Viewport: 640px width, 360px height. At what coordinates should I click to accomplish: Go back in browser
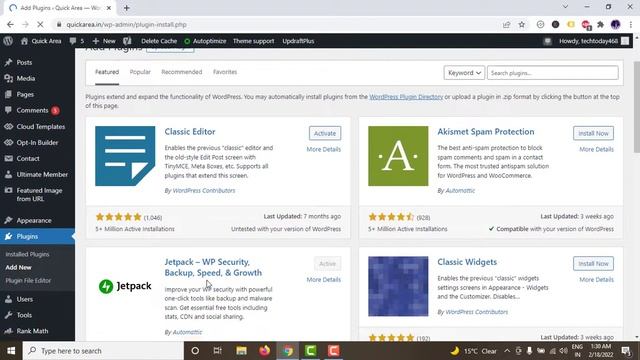click(10, 24)
